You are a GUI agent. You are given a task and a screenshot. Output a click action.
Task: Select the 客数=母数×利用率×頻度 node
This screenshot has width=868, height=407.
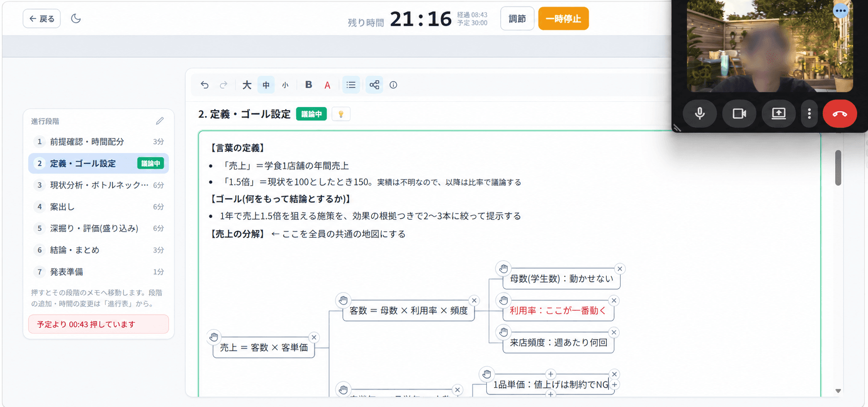pyautogui.click(x=409, y=311)
